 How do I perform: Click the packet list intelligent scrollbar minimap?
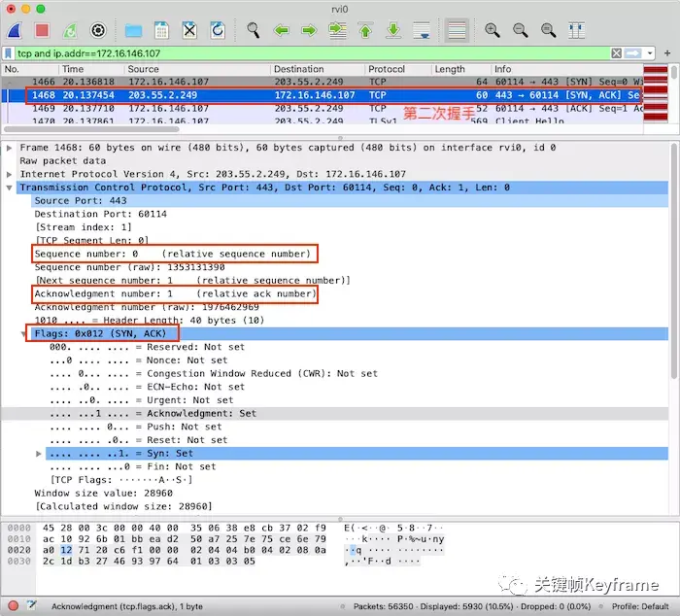(x=656, y=93)
